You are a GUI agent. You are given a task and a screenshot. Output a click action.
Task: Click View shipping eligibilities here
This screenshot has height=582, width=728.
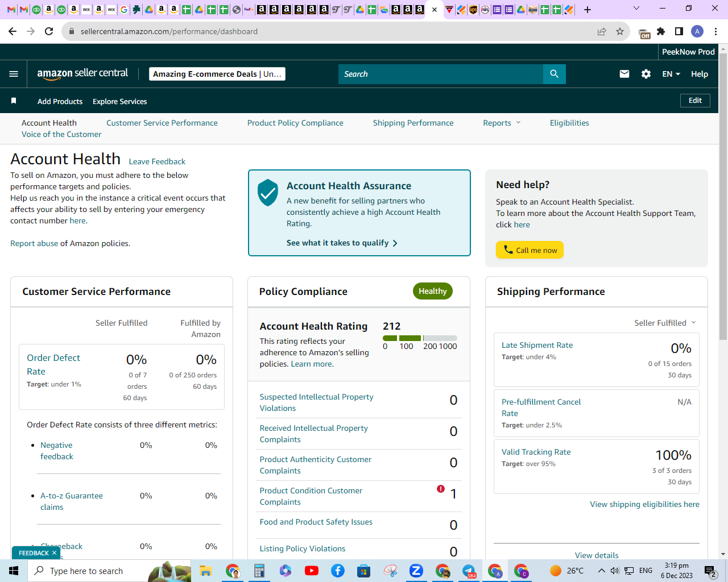[644, 504]
